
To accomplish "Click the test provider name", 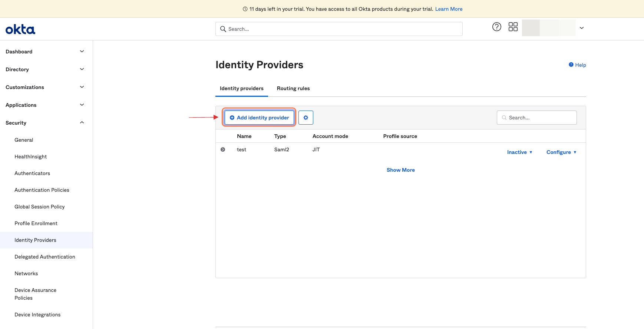I will 242,149.
